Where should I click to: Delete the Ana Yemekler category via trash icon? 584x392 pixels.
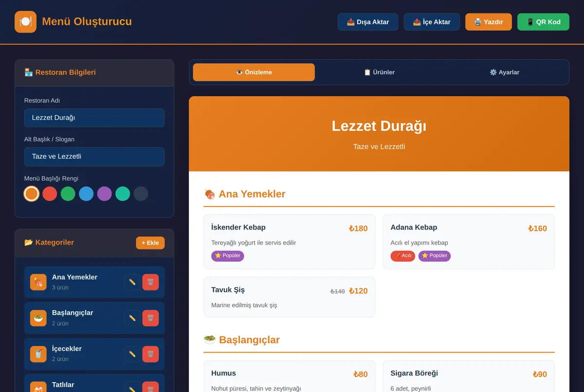pos(150,282)
